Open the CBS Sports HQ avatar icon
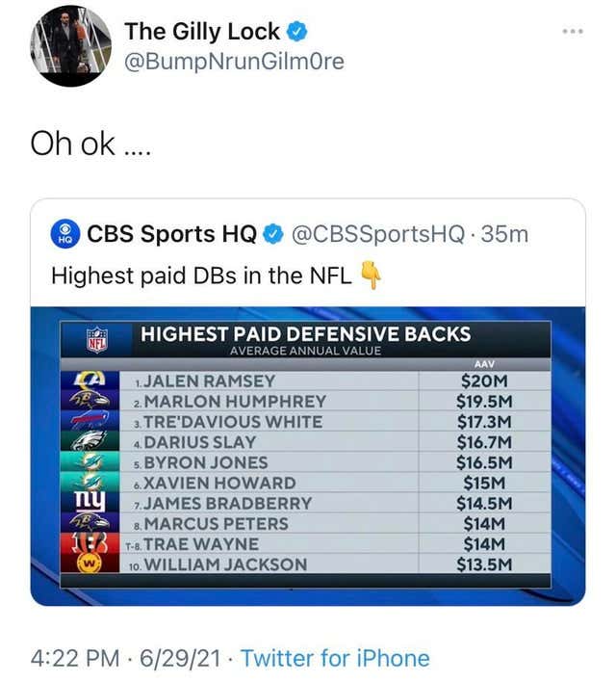 pos(65,233)
